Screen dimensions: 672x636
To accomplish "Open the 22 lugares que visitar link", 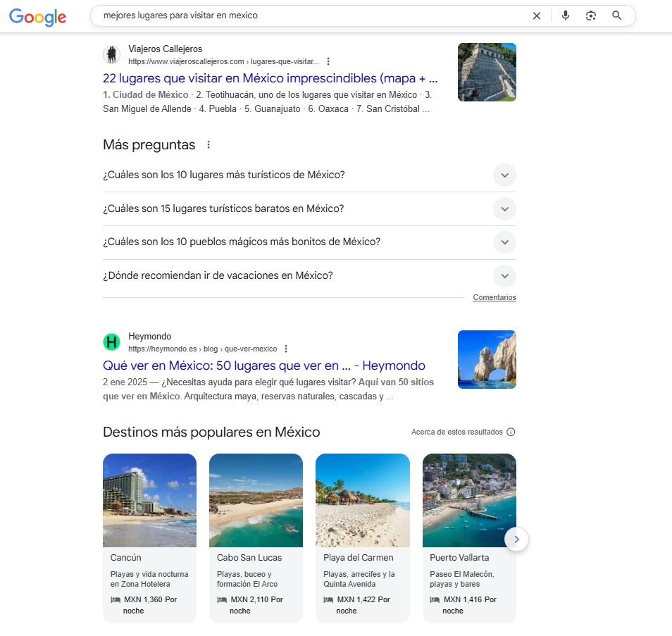I will [270, 78].
